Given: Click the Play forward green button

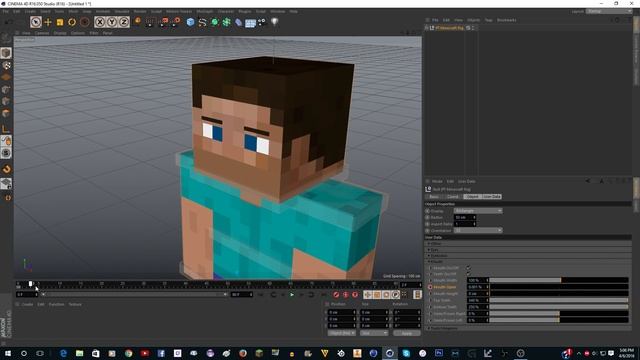Looking at the screenshot, I should coord(292,295).
